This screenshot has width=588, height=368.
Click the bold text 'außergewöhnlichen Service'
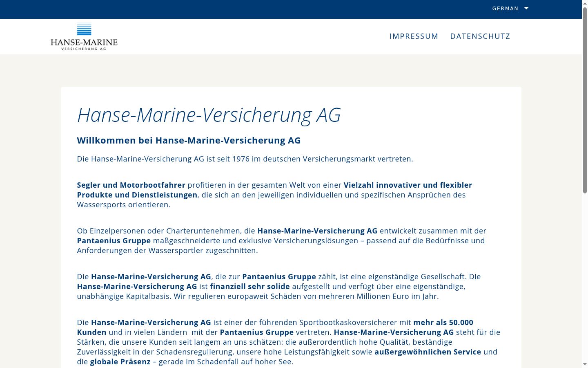[428, 352]
